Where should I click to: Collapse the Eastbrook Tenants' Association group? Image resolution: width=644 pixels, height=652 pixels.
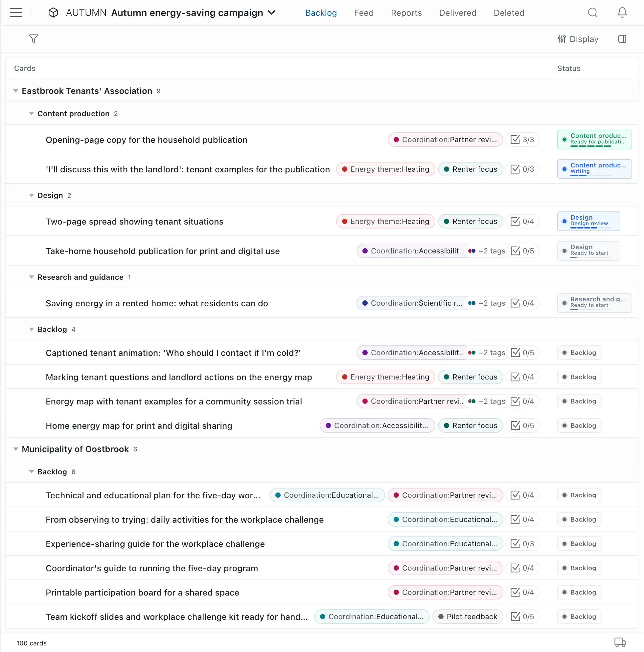click(15, 91)
